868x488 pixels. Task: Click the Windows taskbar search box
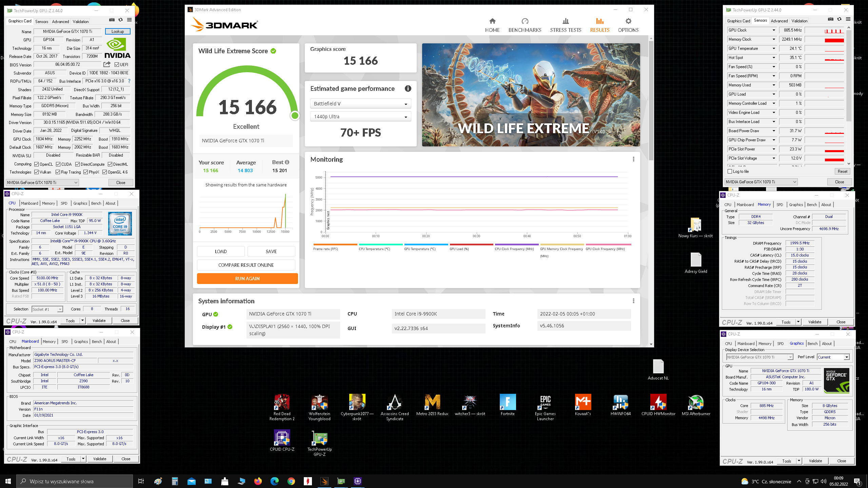[75, 481]
